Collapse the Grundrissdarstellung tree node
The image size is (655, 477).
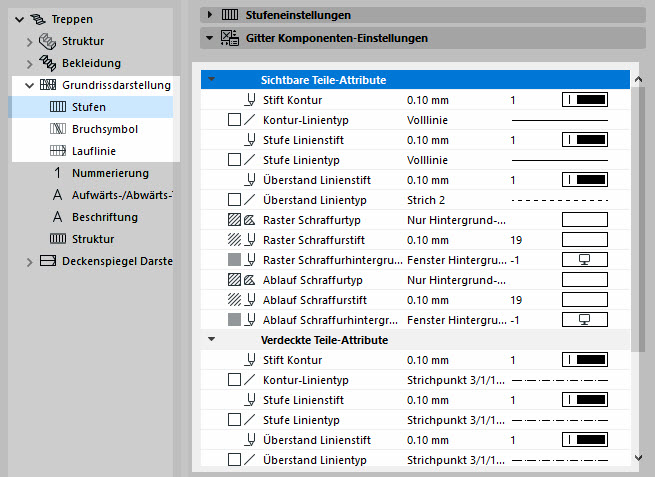point(29,85)
